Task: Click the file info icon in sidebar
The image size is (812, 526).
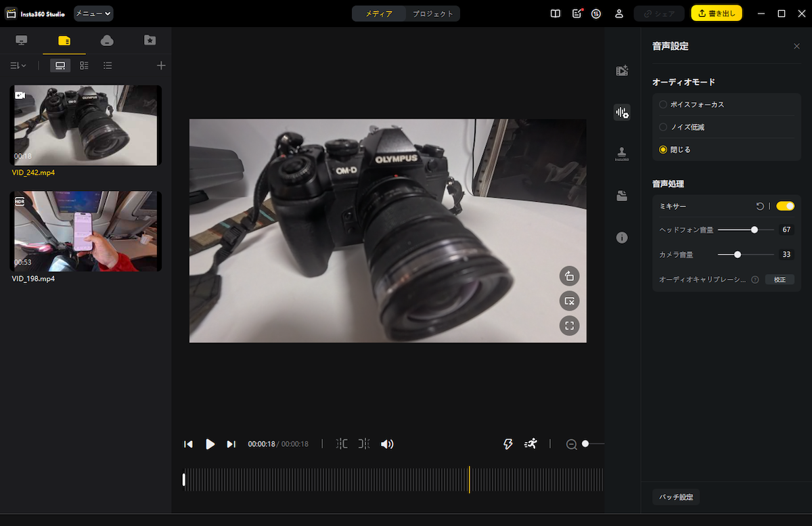Action: (x=622, y=238)
